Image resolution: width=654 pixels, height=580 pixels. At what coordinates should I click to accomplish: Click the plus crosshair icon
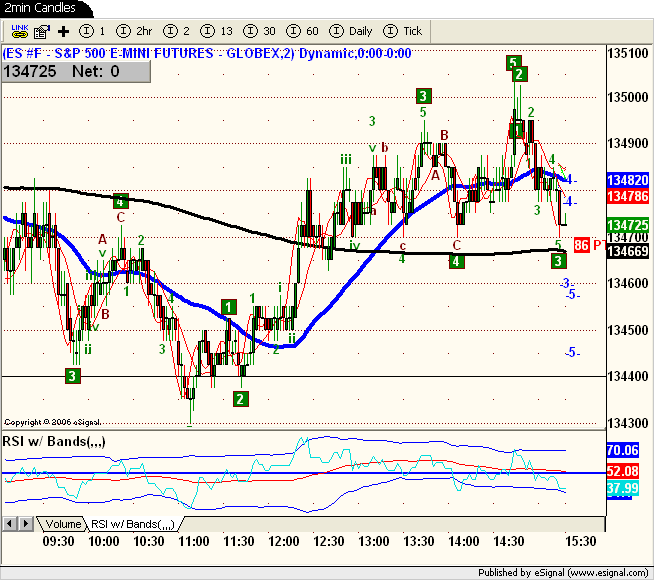[63, 31]
